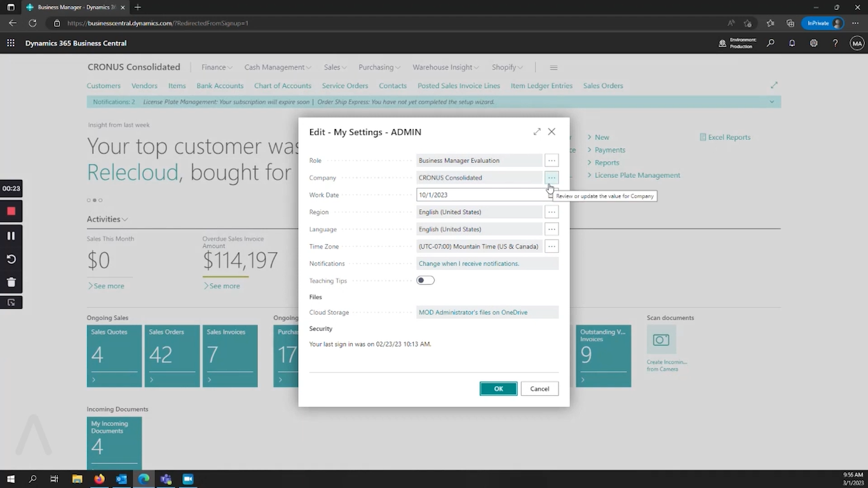Expand the Activities section dropdown
868x488 pixels.
pos(107,219)
